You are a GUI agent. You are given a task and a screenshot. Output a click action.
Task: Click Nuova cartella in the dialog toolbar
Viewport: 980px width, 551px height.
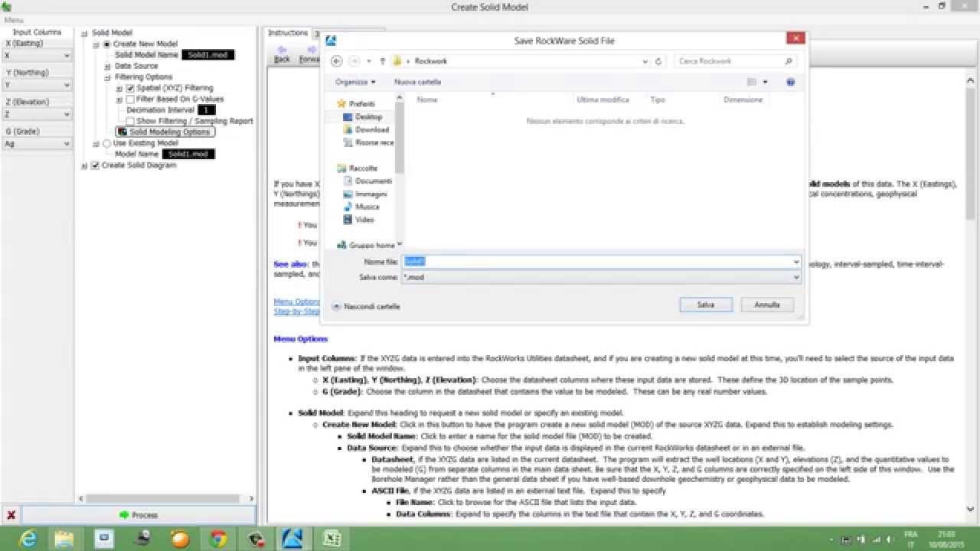point(418,82)
